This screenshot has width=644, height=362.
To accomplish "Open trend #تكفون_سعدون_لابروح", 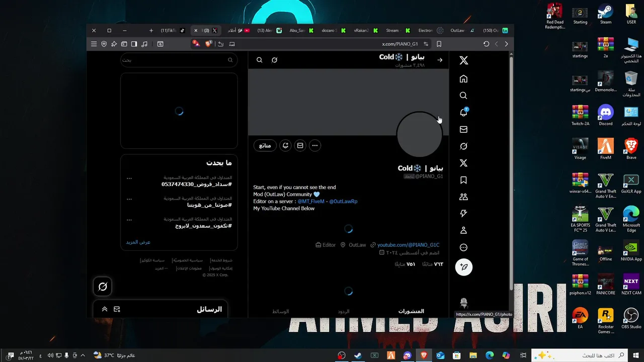I will pyautogui.click(x=203, y=226).
